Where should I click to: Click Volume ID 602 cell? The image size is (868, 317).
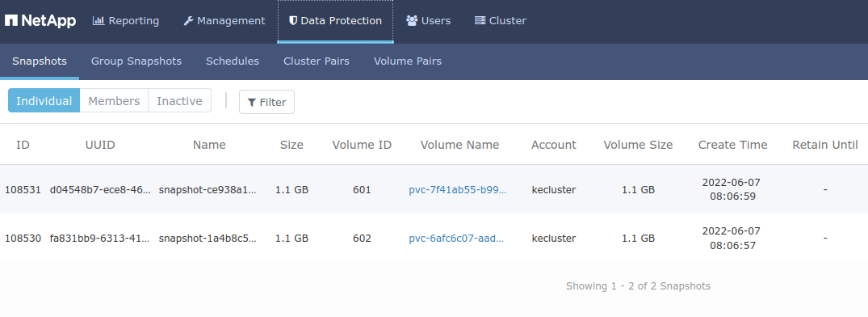pos(362,239)
